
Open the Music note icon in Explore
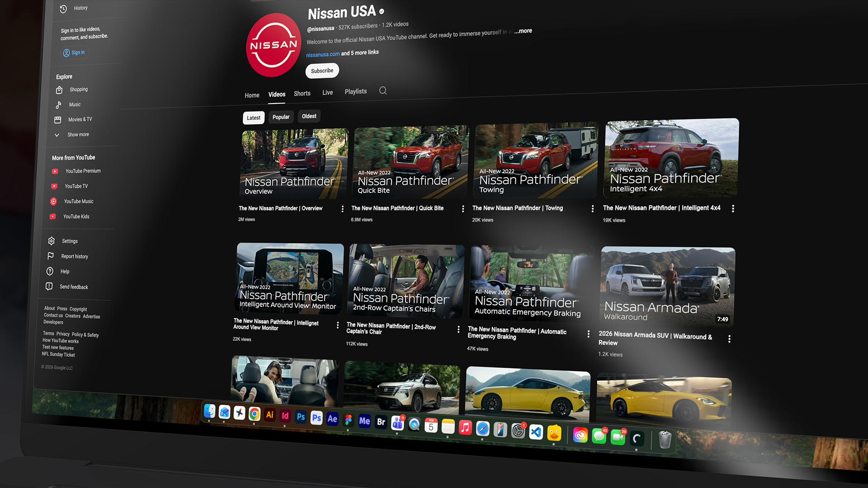pos(58,105)
